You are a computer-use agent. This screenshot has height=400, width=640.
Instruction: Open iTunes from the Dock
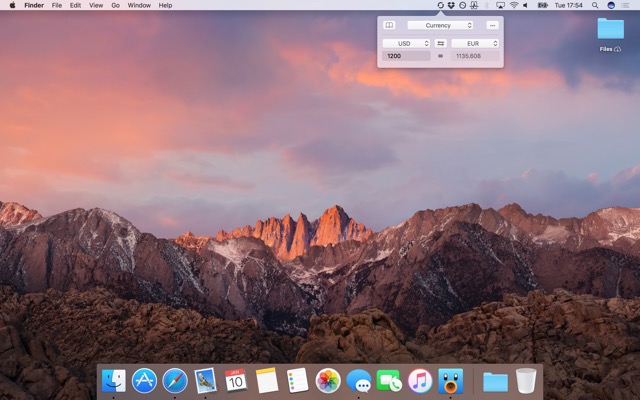click(420, 380)
